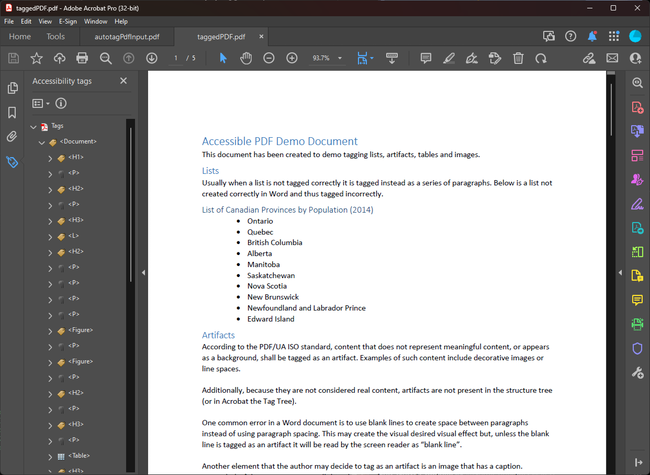Screen dimensions: 650x475
Task: Click the page number input field
Action: (176, 58)
